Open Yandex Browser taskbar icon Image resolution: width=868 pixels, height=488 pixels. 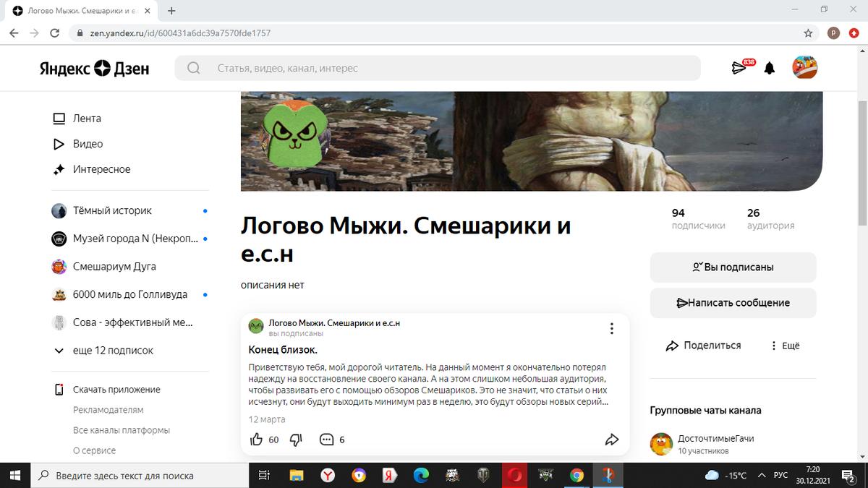(x=328, y=476)
